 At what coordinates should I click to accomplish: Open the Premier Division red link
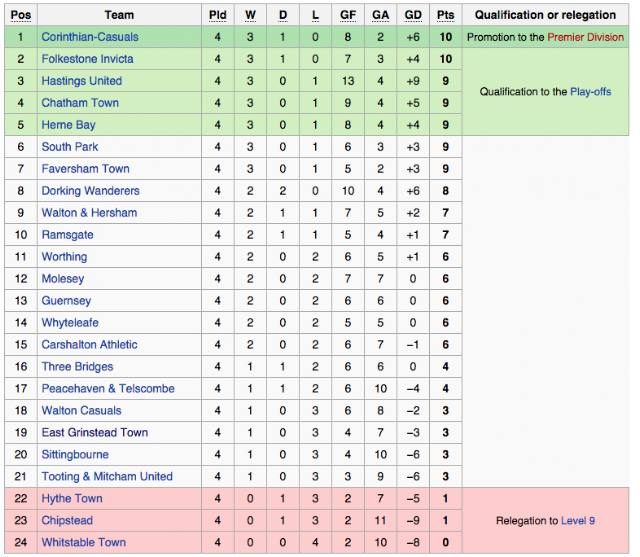click(x=585, y=37)
